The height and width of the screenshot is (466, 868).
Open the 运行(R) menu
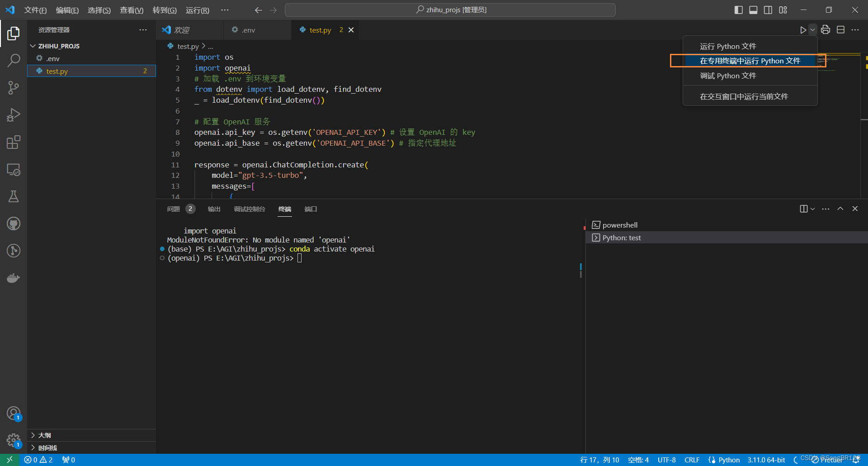point(198,10)
